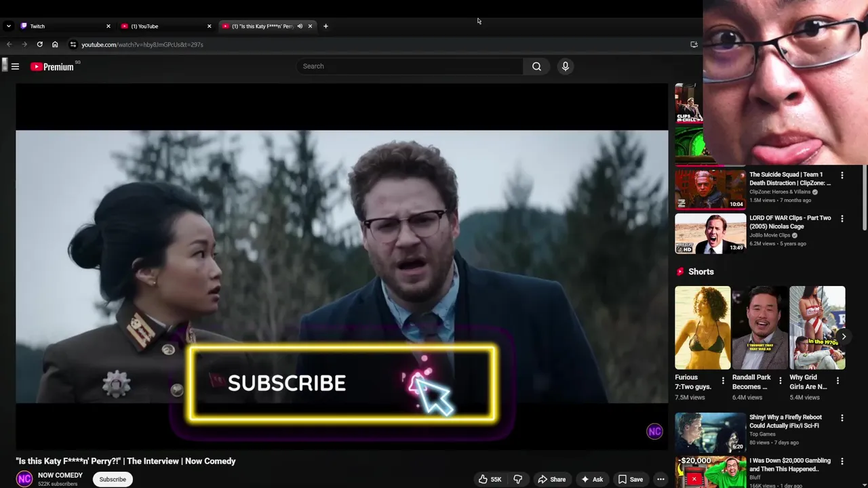Click the address bar URL
868x488 pixels.
coord(142,45)
